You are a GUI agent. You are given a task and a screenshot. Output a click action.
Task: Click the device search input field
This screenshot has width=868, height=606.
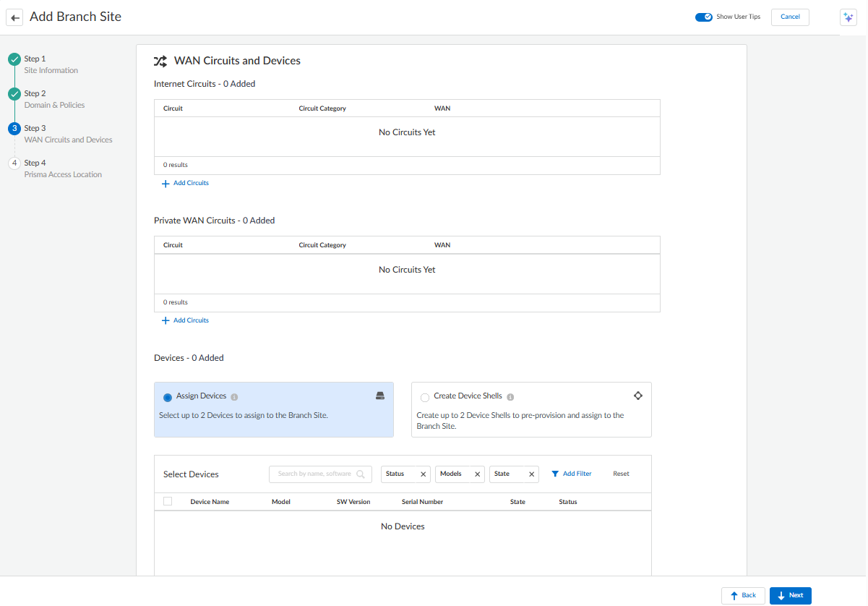click(314, 474)
